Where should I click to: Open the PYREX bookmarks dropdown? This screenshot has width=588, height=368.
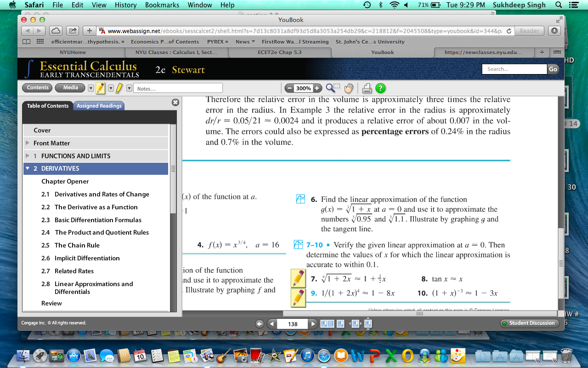pos(217,42)
